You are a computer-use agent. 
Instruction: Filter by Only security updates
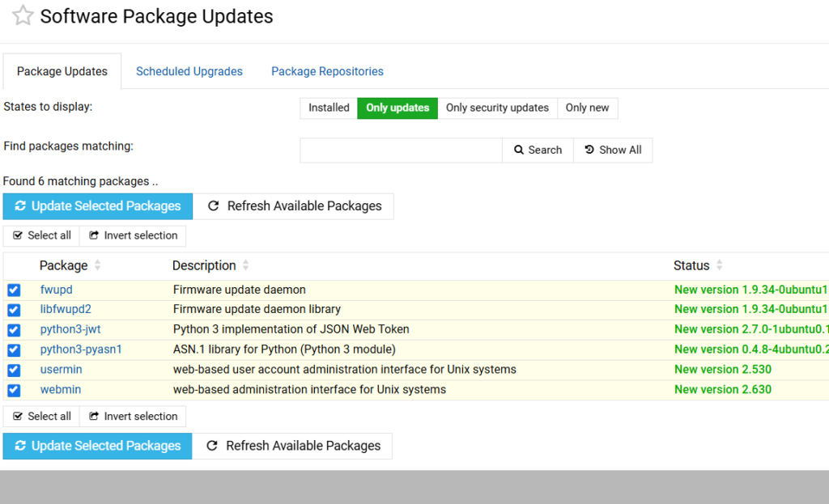coord(497,108)
